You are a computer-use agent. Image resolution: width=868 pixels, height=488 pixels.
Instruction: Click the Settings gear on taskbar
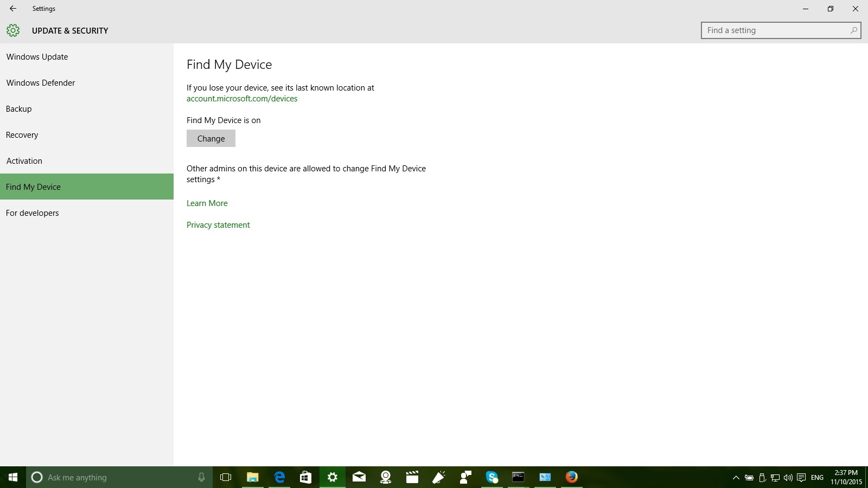pos(332,477)
